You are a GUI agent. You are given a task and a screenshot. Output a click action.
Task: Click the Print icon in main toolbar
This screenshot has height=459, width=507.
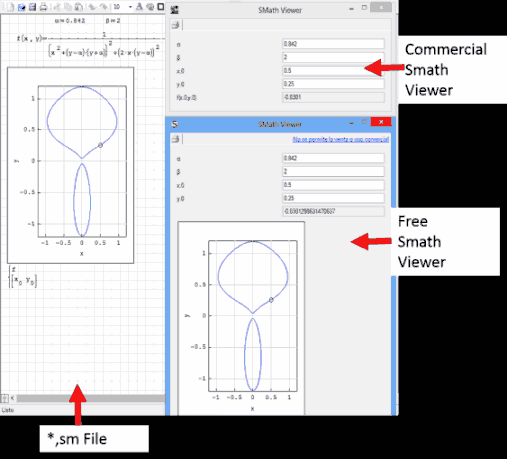tap(43, 7)
